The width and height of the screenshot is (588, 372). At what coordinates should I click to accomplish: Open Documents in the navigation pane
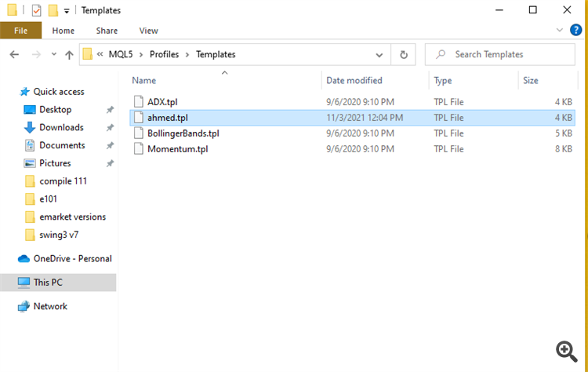point(62,145)
